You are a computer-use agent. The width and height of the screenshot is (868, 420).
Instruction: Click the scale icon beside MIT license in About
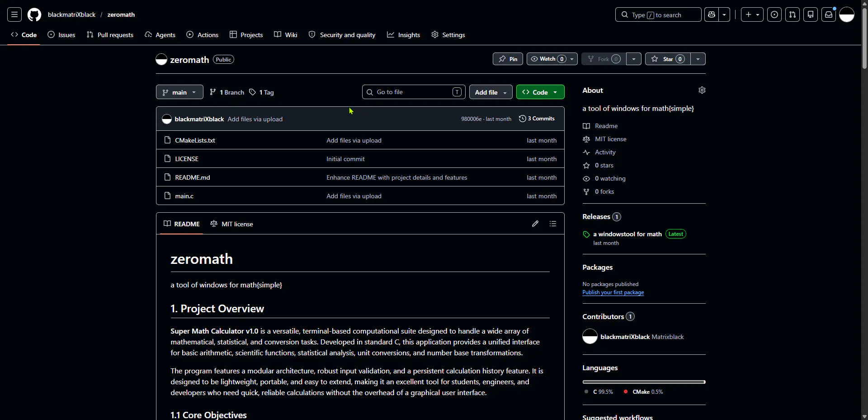586,139
